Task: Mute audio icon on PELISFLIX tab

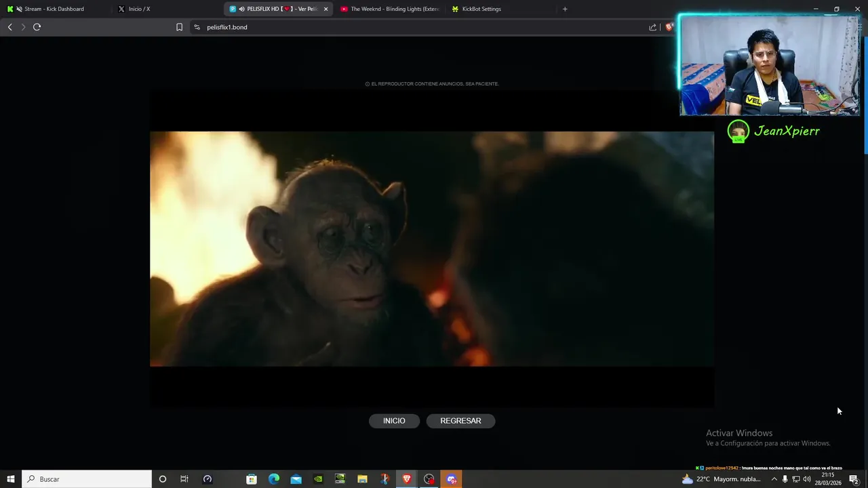Action: pyautogui.click(x=241, y=9)
